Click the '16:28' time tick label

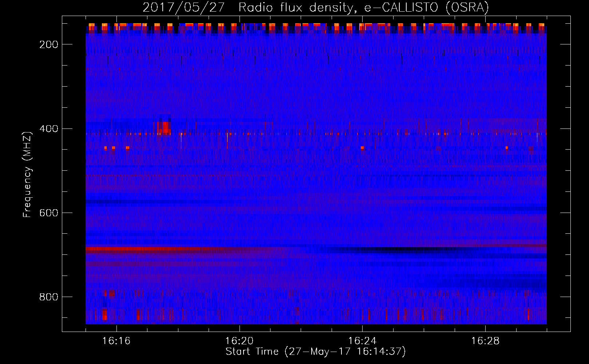click(486, 341)
